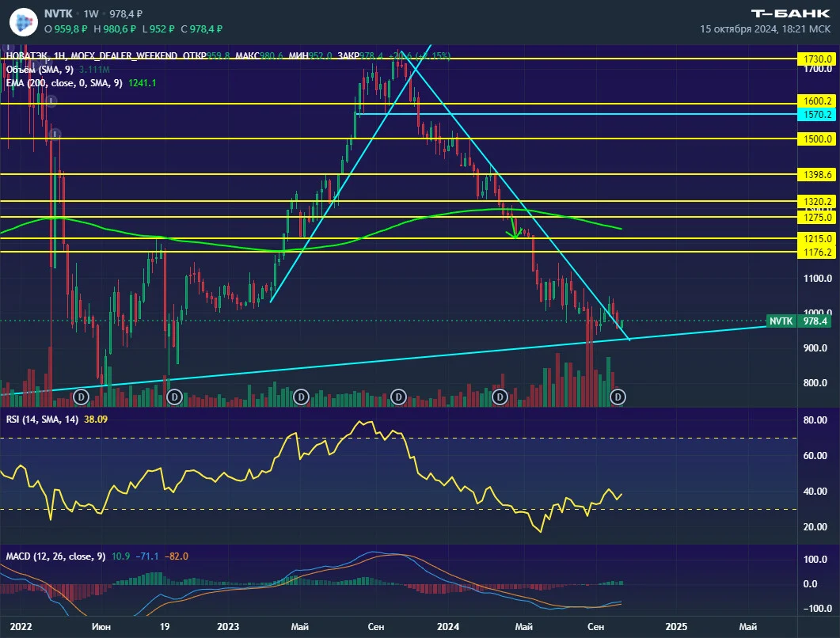Click the 2025 time axis label
This screenshot has width=840, height=638.
[x=676, y=627]
